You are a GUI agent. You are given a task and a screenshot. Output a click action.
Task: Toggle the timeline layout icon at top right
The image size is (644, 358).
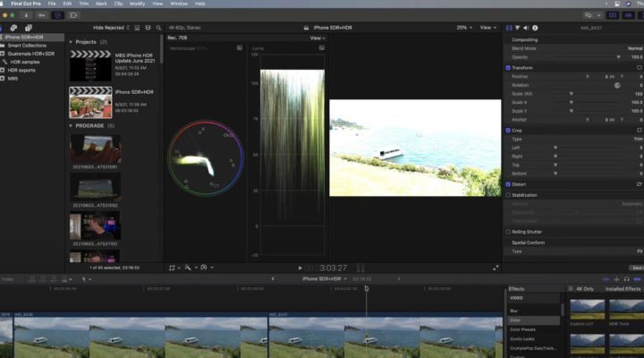(629, 15)
